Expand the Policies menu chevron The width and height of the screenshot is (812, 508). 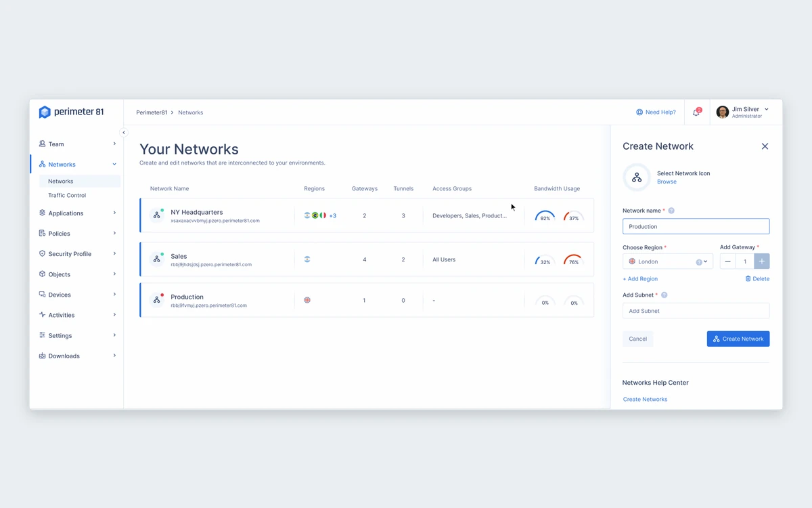(x=114, y=233)
